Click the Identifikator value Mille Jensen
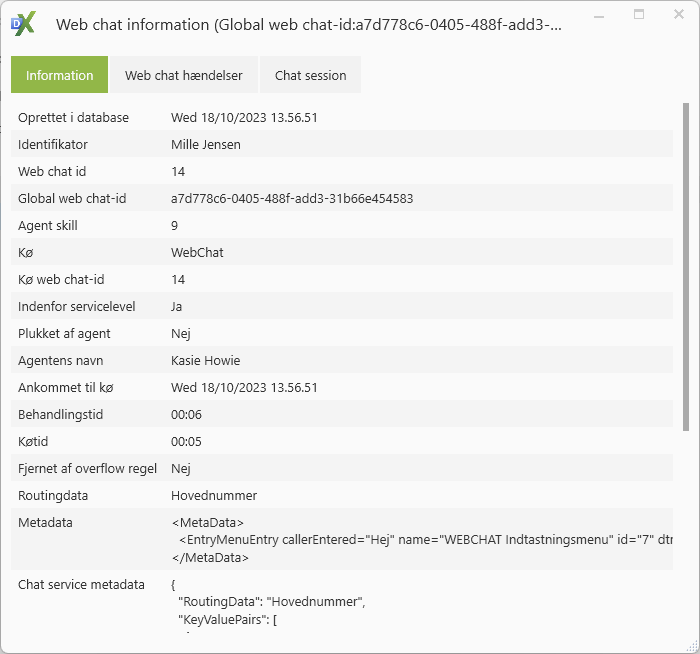This screenshot has height=654, width=700. (x=206, y=145)
